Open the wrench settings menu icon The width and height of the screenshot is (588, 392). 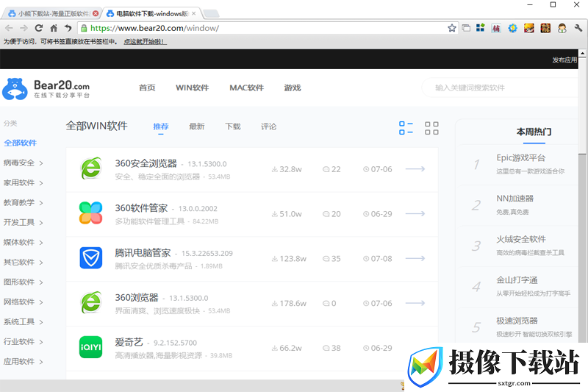click(x=578, y=28)
